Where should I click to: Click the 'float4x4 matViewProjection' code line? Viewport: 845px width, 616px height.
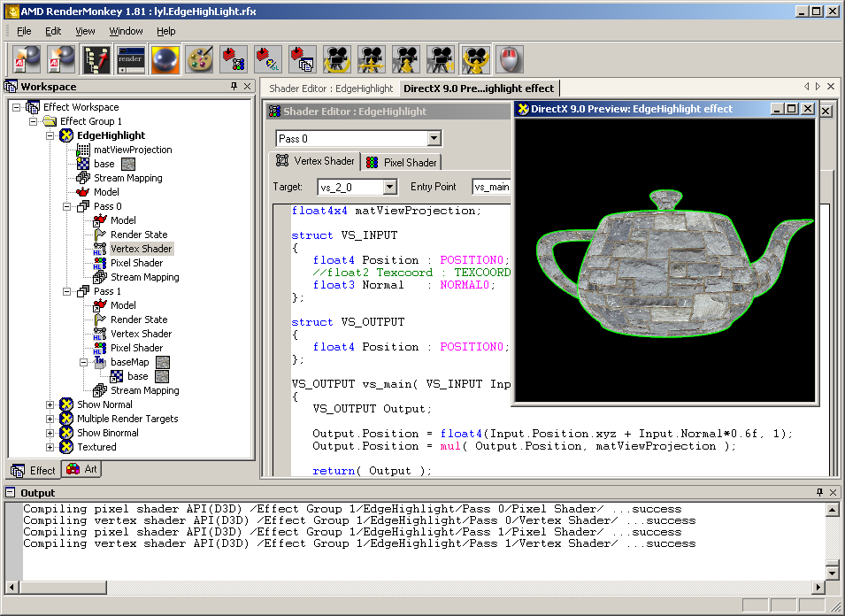386,211
